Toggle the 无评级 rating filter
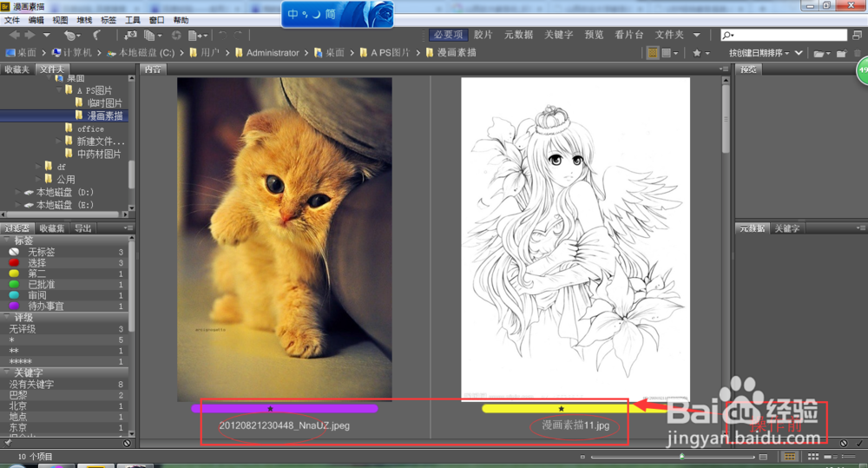Screen dimensions: 868x468 64,329
